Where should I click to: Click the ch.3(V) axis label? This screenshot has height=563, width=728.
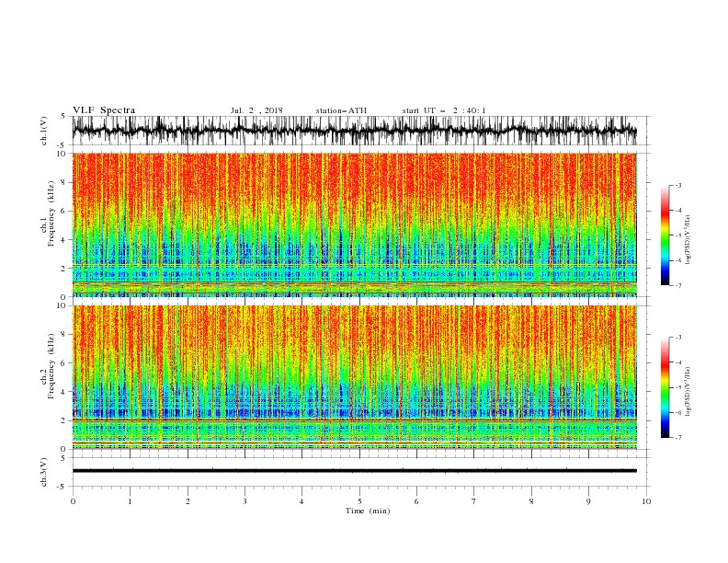[x=44, y=472]
